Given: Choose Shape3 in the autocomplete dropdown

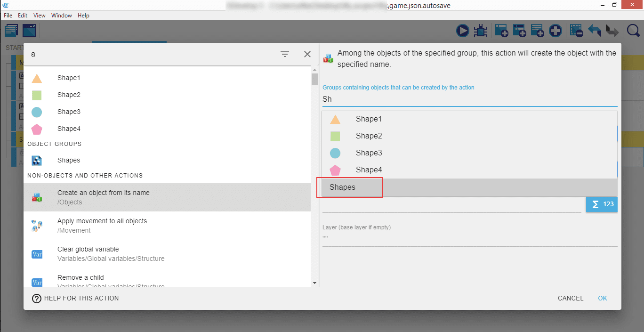Looking at the screenshot, I should pyautogui.click(x=369, y=153).
